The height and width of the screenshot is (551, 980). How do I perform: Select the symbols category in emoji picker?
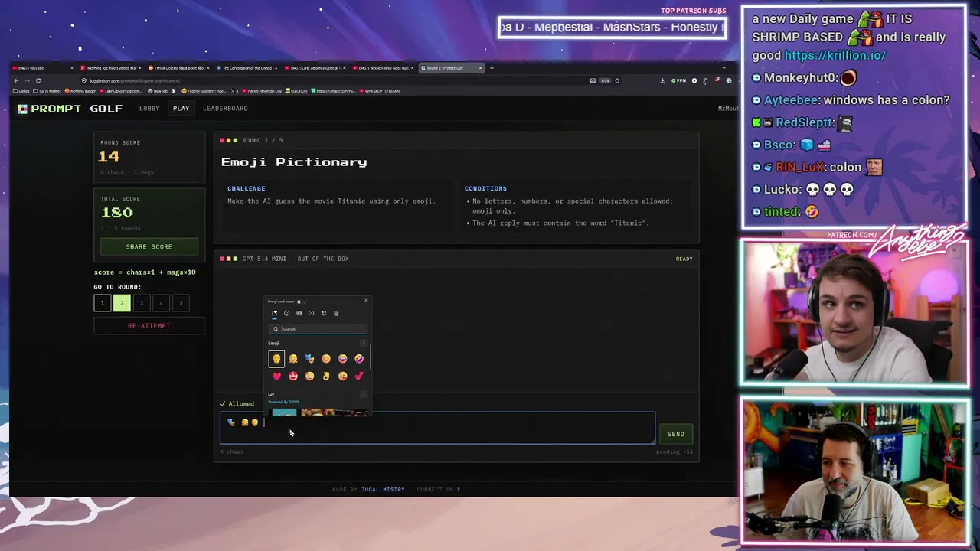pos(324,313)
